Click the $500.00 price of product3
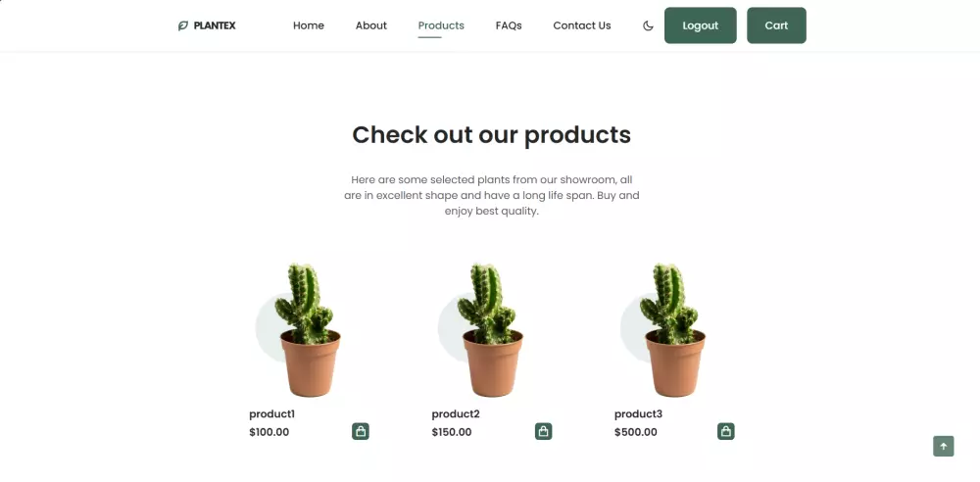 point(636,432)
